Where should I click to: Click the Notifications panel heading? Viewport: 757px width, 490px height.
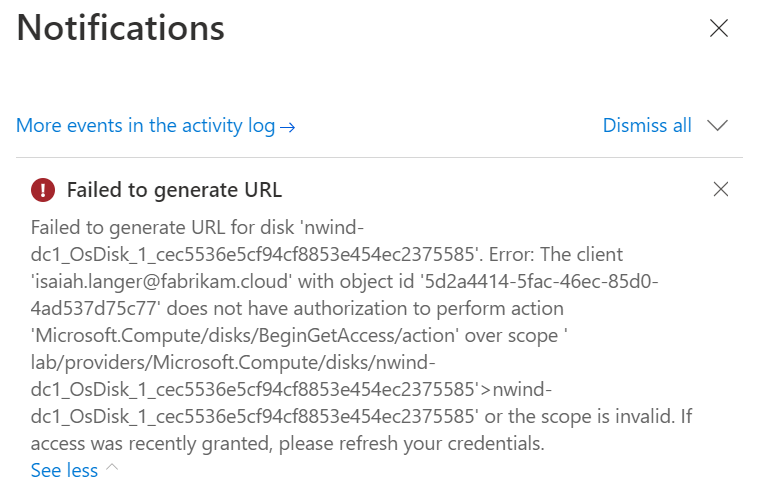(x=121, y=28)
